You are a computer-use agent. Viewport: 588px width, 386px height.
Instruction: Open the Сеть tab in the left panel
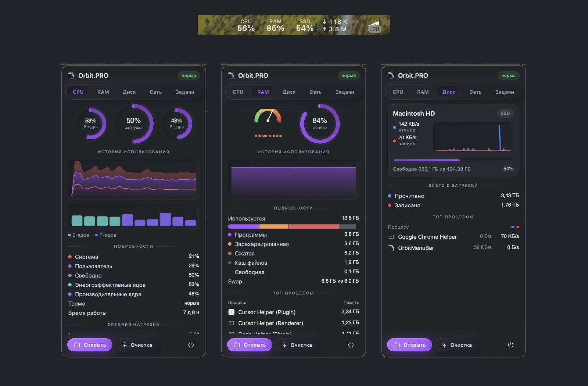tap(156, 92)
